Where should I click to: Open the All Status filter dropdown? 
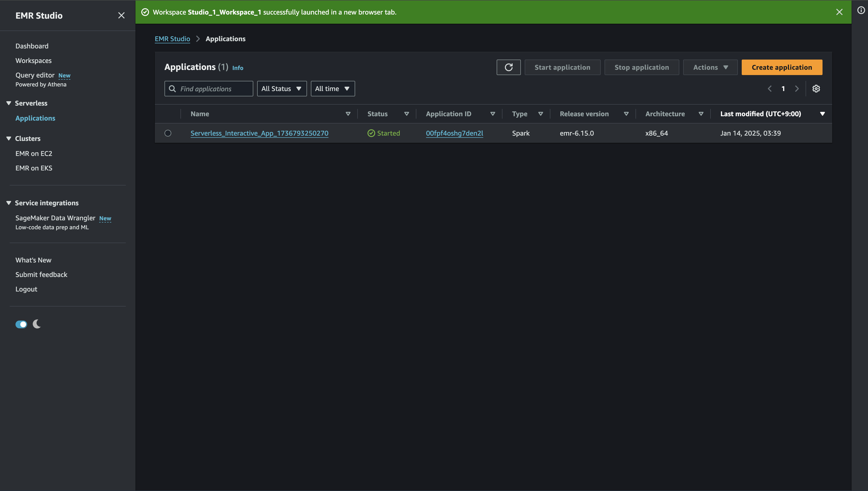click(x=282, y=89)
